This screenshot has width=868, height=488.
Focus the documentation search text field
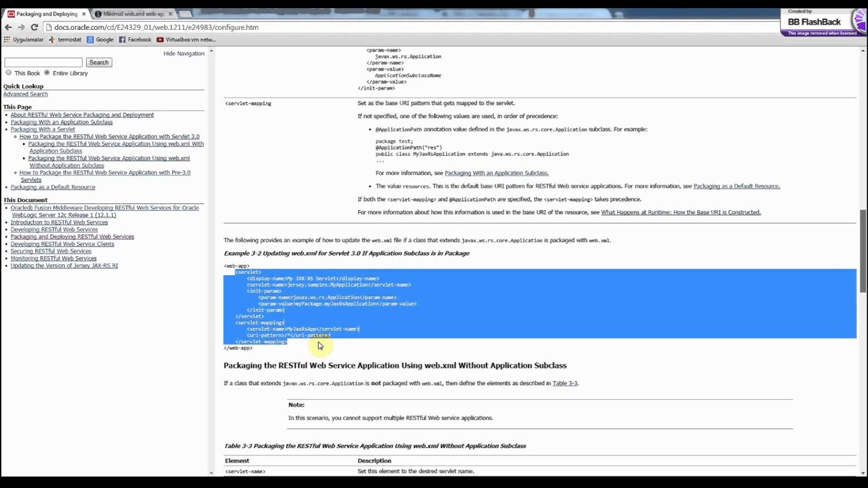click(x=43, y=62)
